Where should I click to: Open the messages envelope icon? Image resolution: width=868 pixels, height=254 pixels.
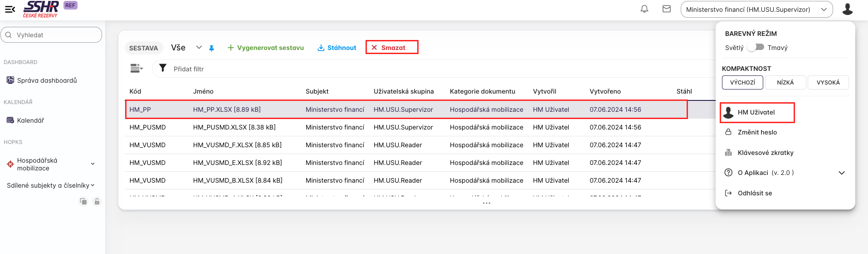(666, 9)
